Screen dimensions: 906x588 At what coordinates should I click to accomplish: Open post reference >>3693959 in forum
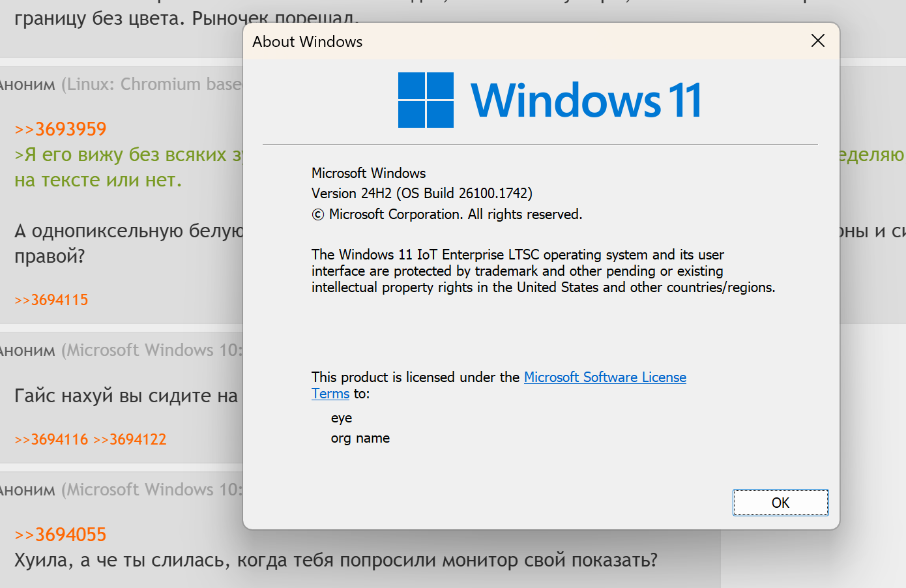61,129
